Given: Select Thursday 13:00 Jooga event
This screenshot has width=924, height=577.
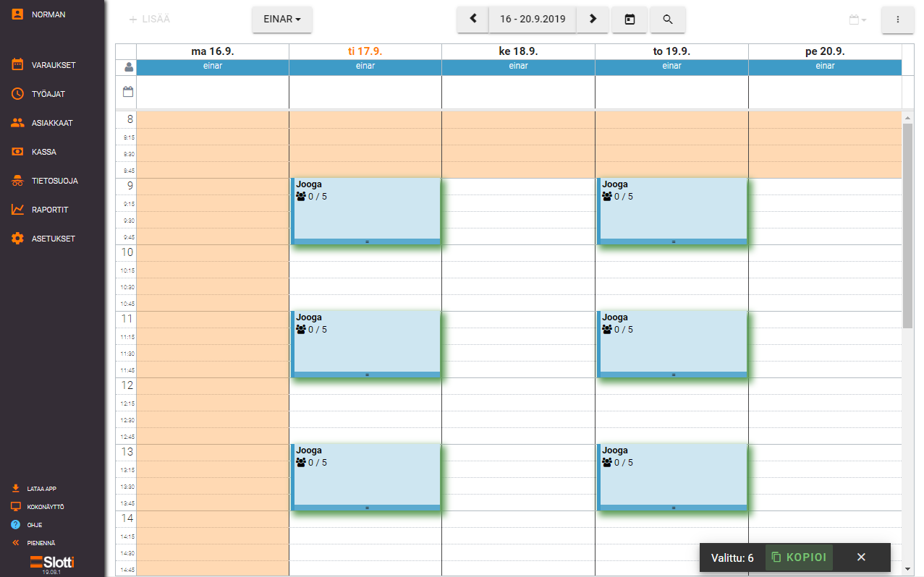Looking at the screenshot, I should (672, 477).
